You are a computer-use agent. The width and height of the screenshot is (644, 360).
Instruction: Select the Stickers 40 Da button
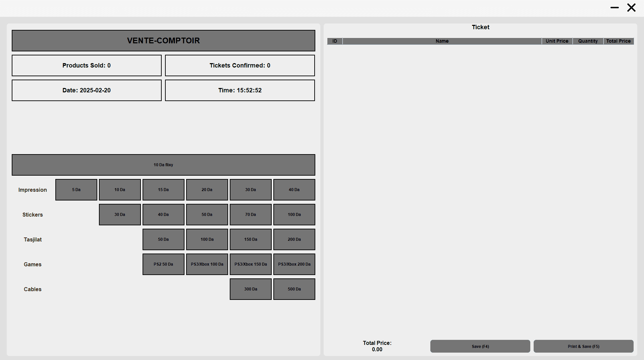pyautogui.click(x=163, y=215)
